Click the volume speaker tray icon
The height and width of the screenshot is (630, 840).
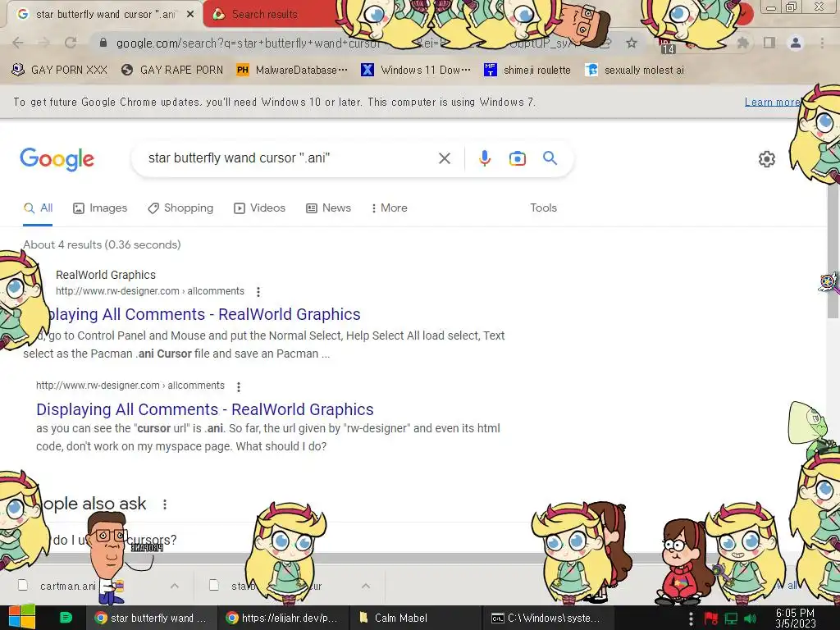pos(751,619)
